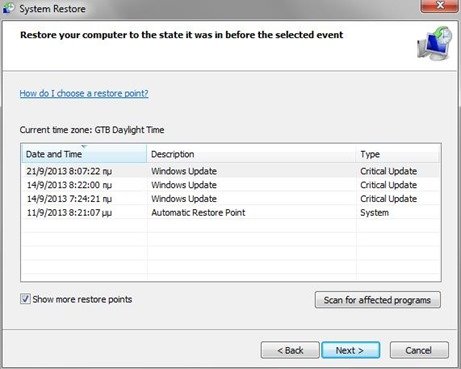Click the System Restore computer clock icon

pyautogui.click(x=435, y=43)
